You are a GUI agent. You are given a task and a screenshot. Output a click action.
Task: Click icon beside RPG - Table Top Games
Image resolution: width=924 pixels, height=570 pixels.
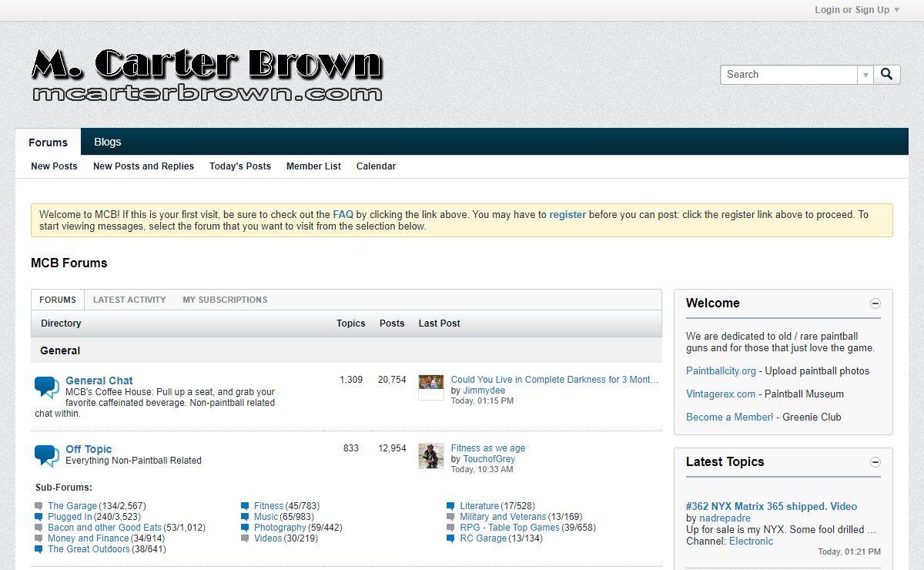[x=451, y=528]
